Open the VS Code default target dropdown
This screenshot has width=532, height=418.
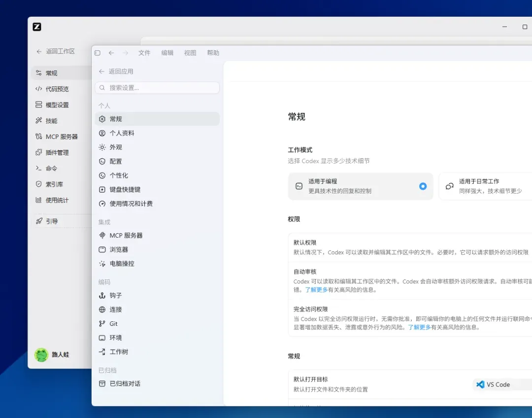click(502, 384)
